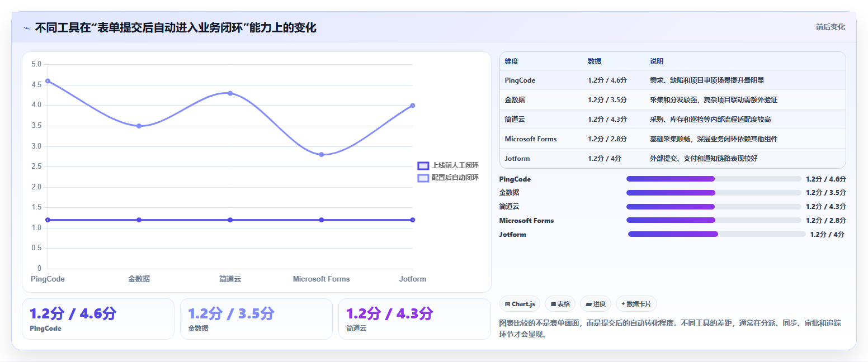The image size is (868, 362).
Task: Click the 金数据 x-axis label
Action: (139, 279)
